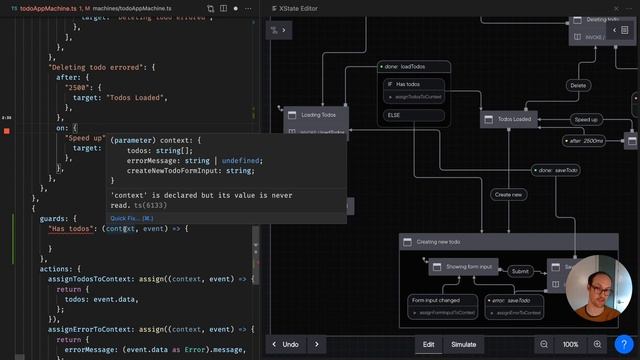
Task: Open the Quick Fix link in hover tooltip
Action: coord(132,218)
